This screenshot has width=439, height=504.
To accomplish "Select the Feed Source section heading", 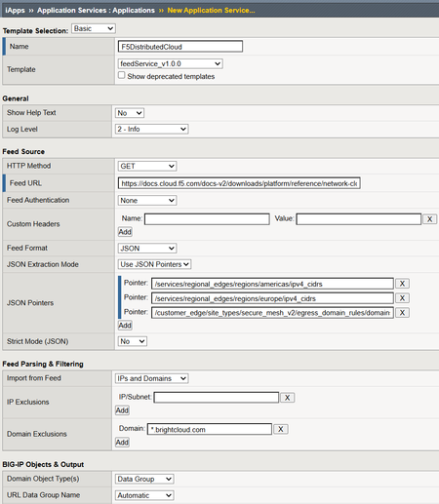I will click(x=23, y=151).
